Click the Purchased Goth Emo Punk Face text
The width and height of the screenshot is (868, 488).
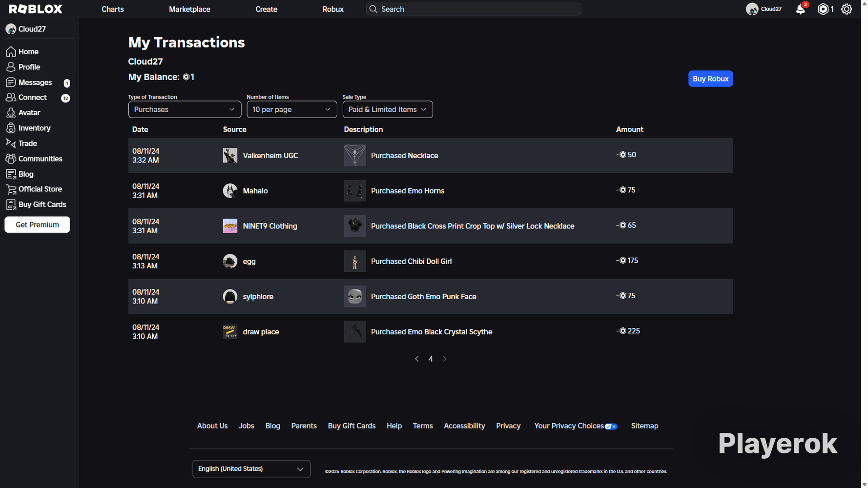click(x=424, y=297)
